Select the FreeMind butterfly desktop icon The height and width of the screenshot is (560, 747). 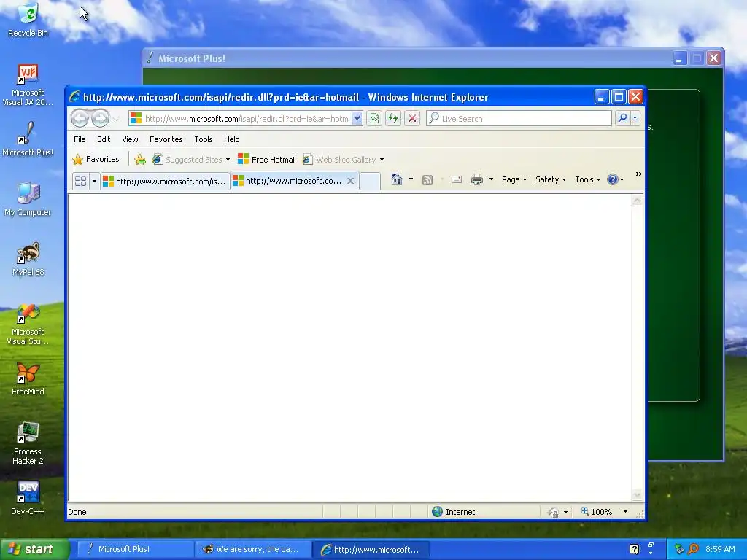[28, 378]
